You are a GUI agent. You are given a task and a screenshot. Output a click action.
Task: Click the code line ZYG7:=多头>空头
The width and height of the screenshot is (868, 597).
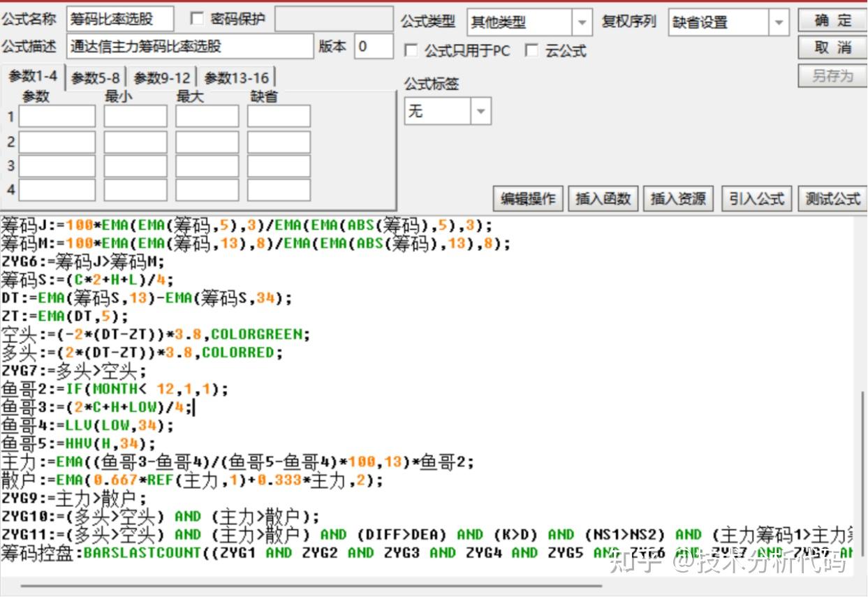pyautogui.click(x=73, y=371)
